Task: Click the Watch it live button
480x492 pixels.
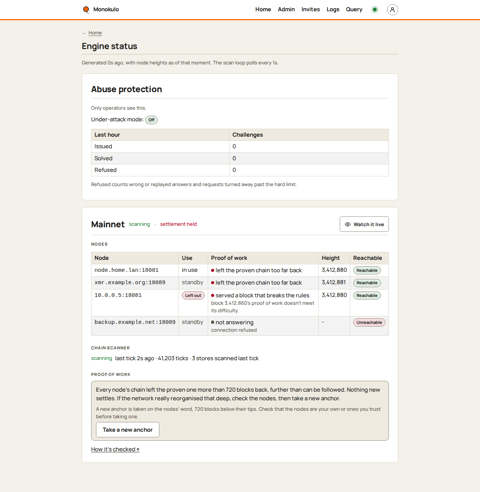Action: (364, 224)
